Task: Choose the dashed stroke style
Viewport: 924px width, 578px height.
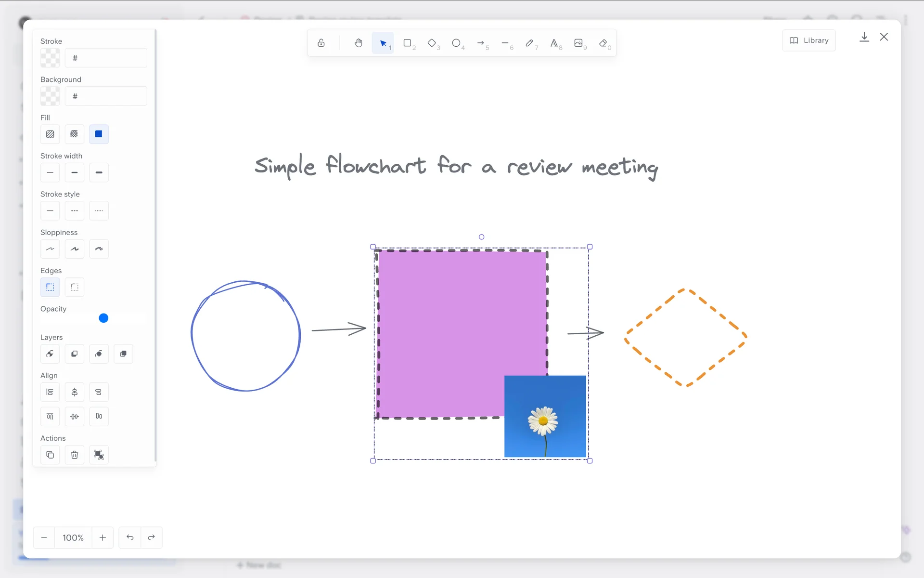Action: pyautogui.click(x=75, y=211)
